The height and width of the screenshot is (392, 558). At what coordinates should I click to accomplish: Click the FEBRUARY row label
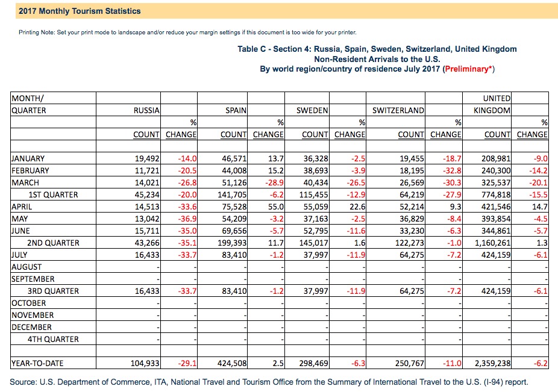point(30,171)
